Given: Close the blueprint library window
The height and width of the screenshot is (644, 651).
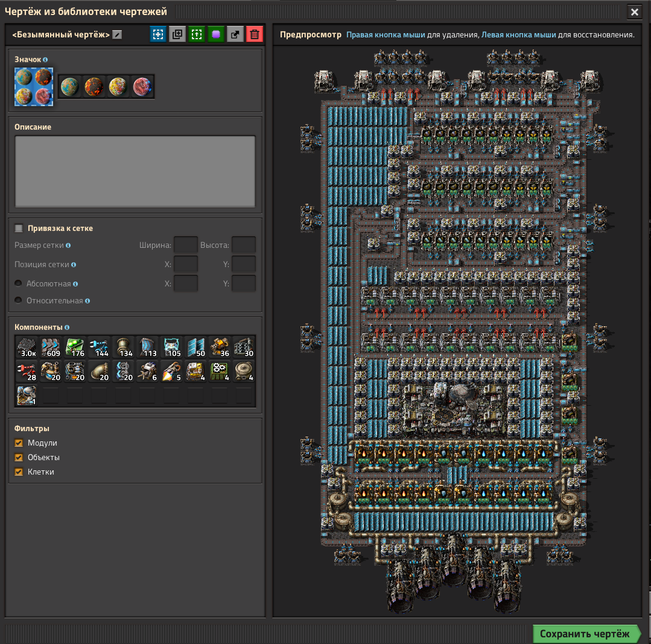Looking at the screenshot, I should (x=634, y=11).
